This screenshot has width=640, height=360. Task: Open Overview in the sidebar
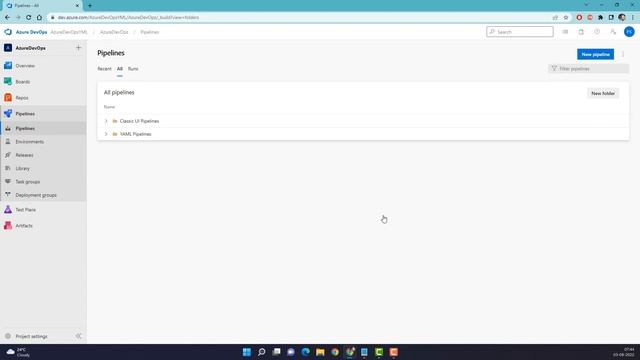(25, 66)
